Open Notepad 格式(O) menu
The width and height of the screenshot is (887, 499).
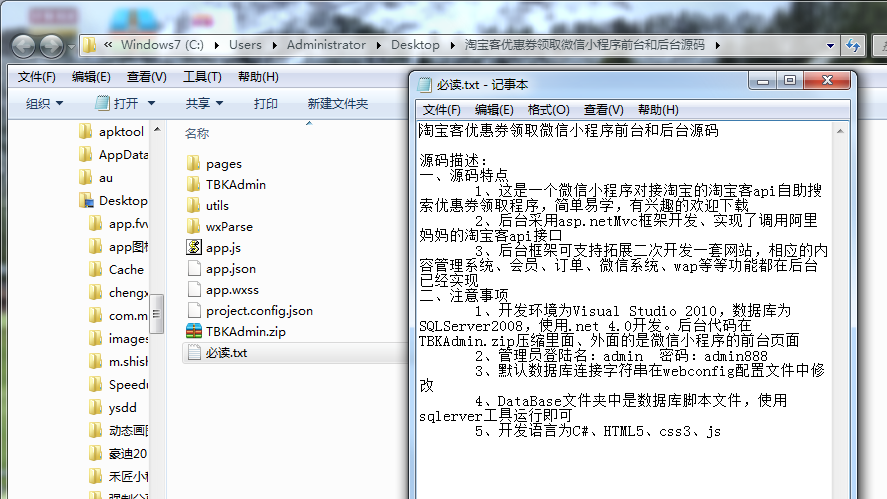pyautogui.click(x=548, y=110)
